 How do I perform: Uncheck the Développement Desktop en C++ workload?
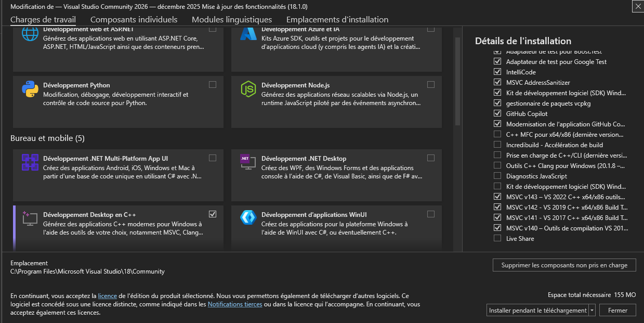[x=213, y=214]
